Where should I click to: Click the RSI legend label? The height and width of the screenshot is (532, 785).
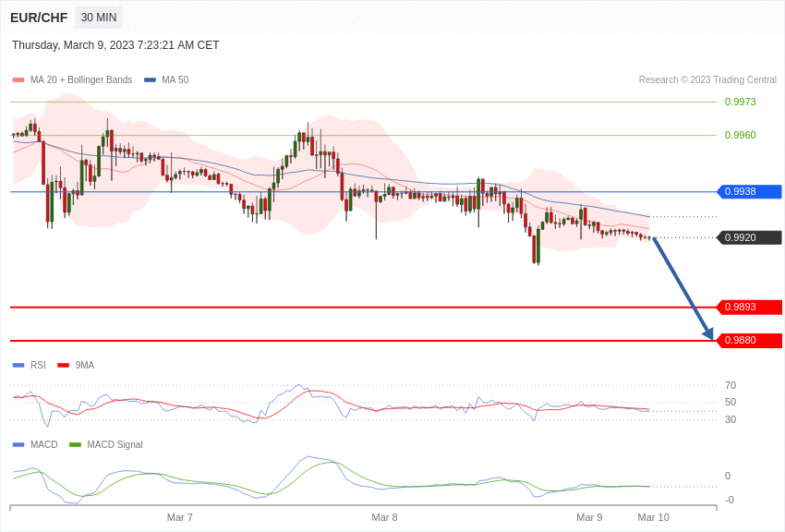pyautogui.click(x=38, y=366)
